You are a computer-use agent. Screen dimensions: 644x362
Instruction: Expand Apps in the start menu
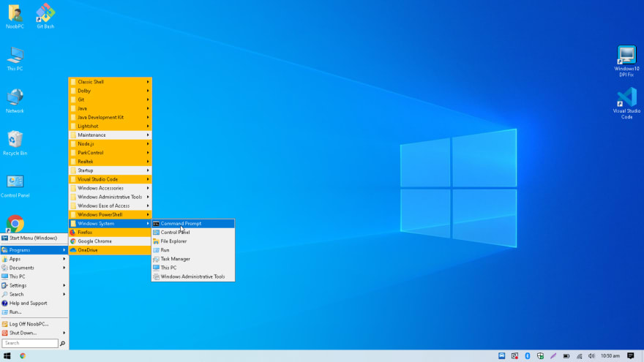point(34,259)
